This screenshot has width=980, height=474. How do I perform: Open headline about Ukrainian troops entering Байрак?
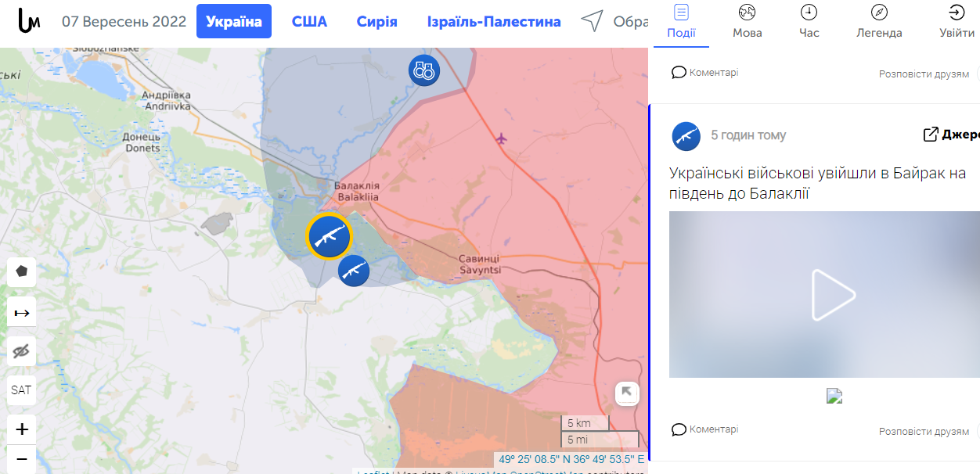pyautogui.click(x=818, y=182)
